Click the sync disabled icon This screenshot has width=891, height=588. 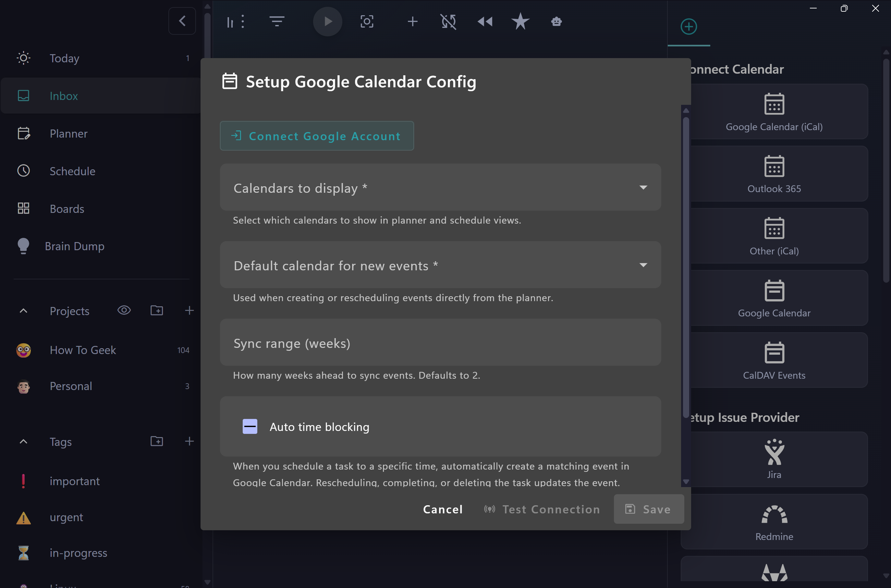[x=448, y=21]
